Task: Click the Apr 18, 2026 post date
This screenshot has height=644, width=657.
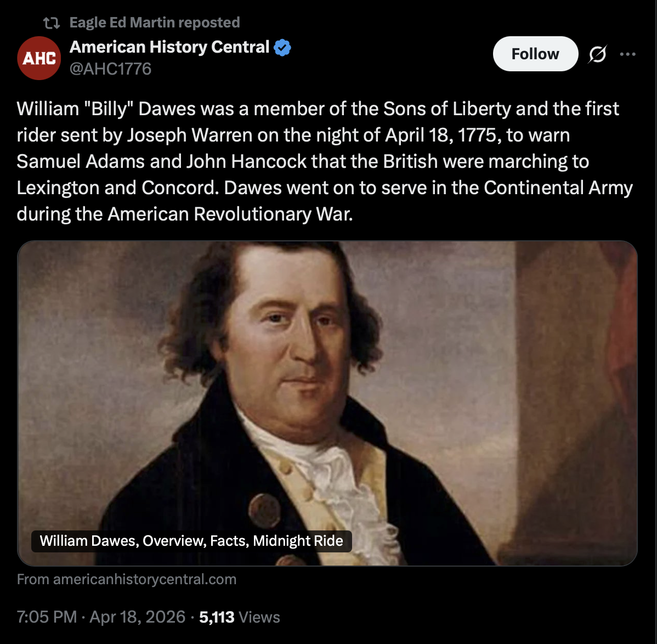Action: tap(138, 617)
